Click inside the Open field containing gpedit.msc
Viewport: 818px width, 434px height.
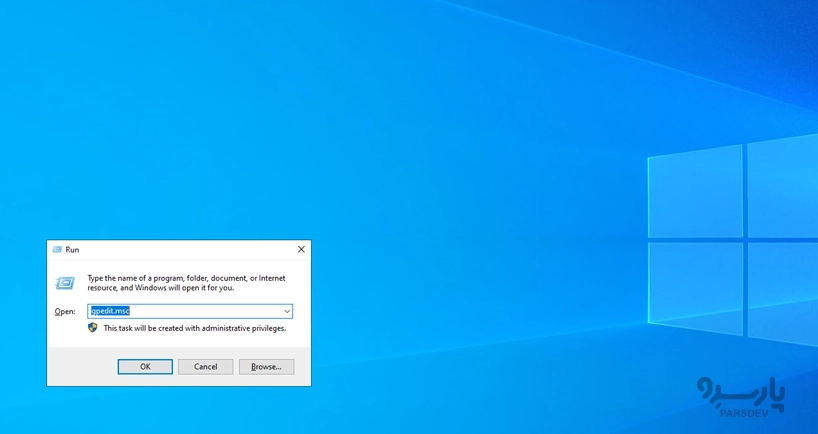coord(200,312)
